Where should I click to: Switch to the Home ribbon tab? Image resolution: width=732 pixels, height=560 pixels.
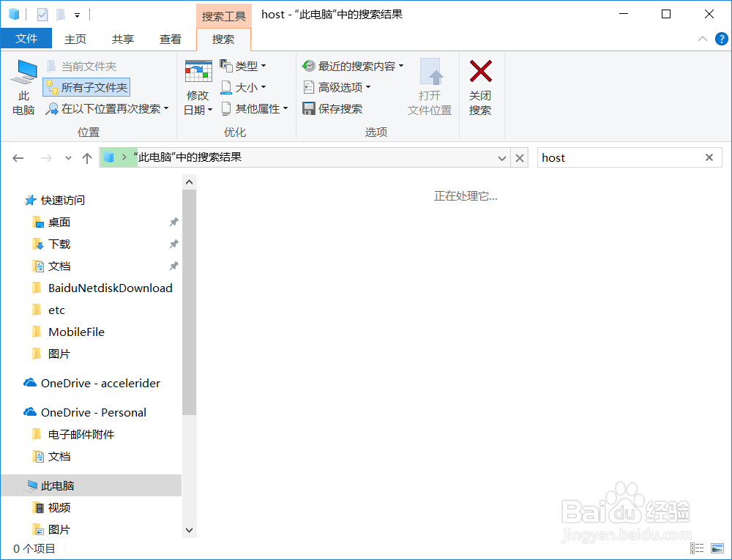pos(75,40)
